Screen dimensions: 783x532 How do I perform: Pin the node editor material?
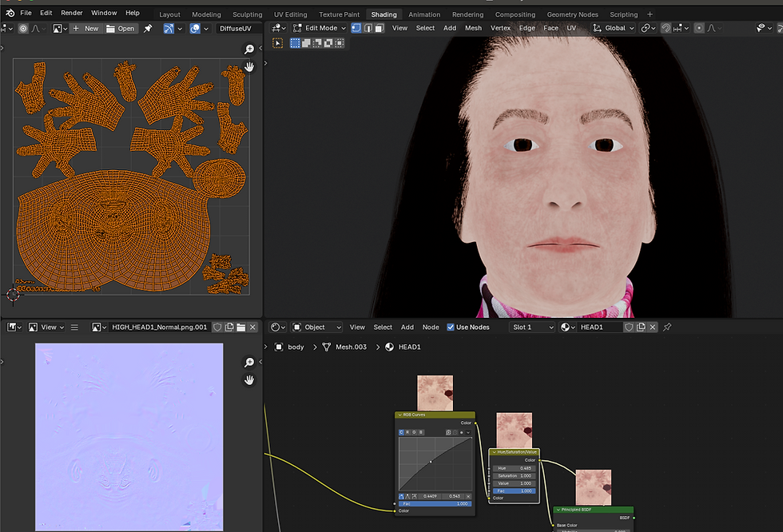tap(667, 327)
